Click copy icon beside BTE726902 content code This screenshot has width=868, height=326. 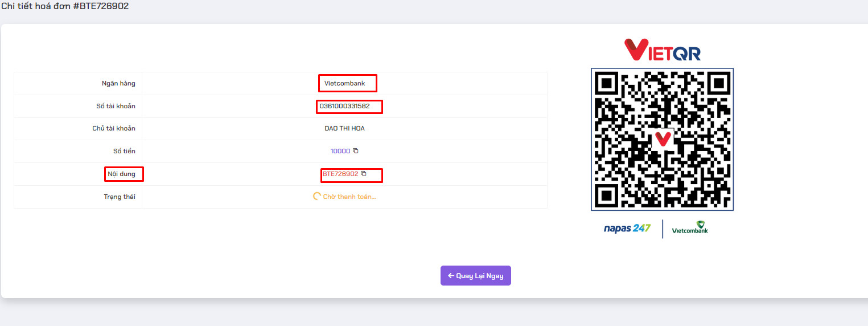(364, 174)
